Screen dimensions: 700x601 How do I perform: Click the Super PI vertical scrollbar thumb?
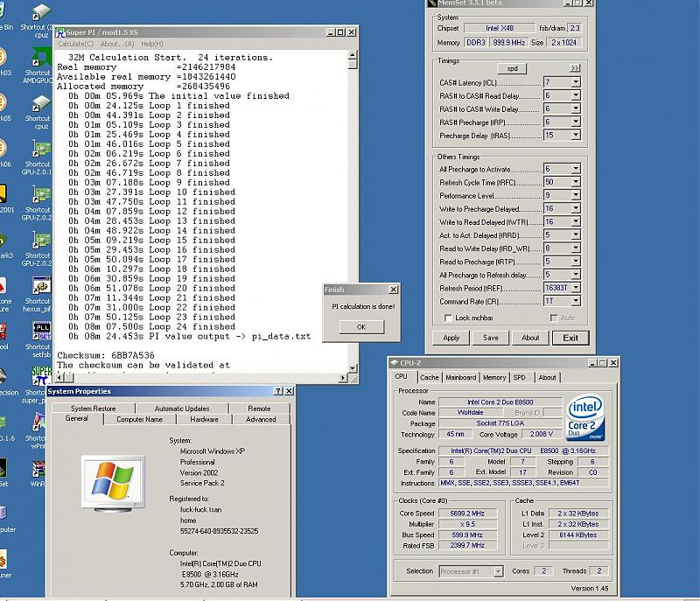pos(353,64)
